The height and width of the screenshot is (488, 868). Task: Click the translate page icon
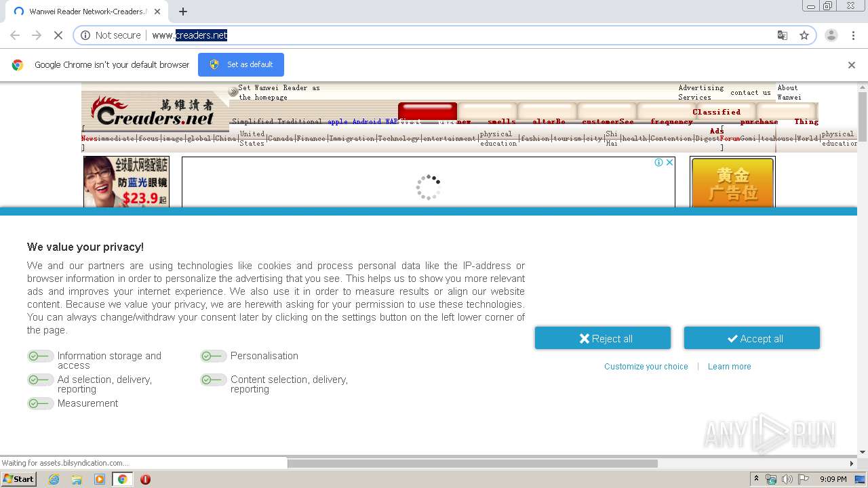click(x=783, y=35)
